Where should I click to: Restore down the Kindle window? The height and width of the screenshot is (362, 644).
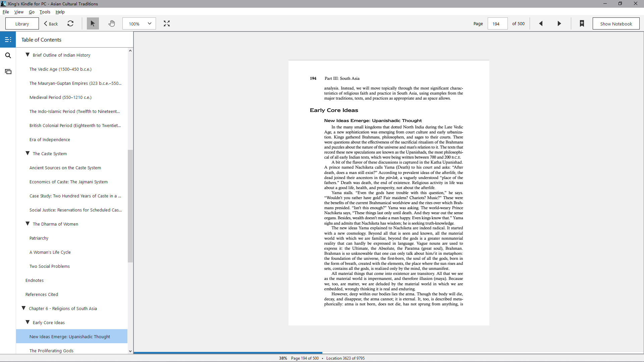pos(620,4)
